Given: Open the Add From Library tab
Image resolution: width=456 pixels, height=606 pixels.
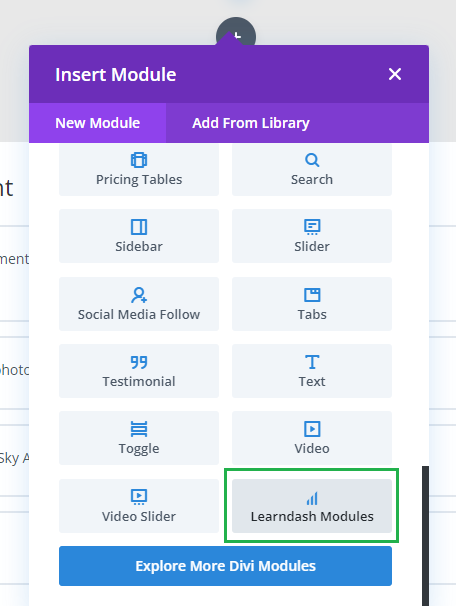Looking at the screenshot, I should coord(251,123).
